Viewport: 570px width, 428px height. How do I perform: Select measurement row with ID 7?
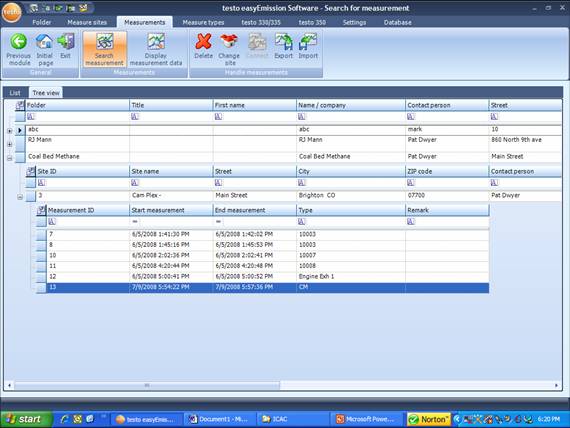(x=268, y=234)
